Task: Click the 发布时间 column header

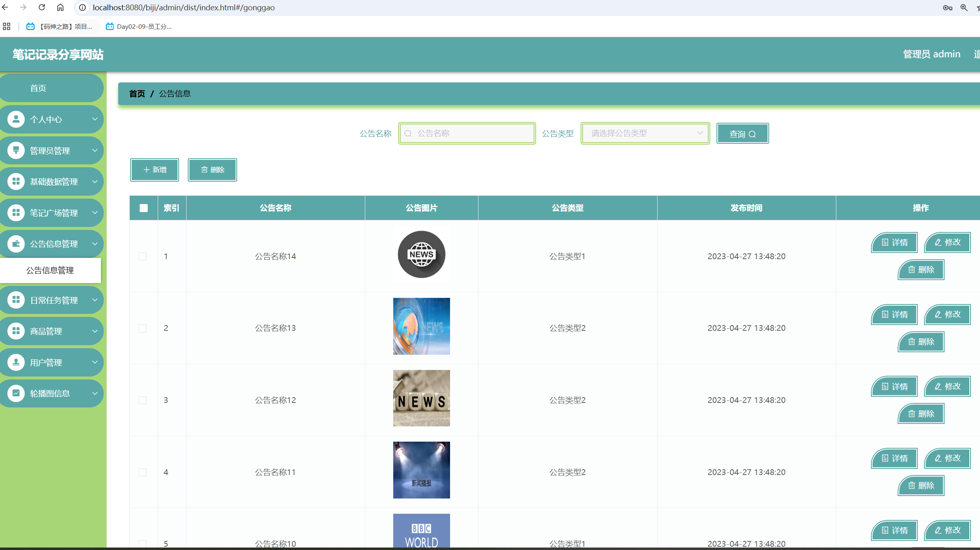Action: [746, 208]
